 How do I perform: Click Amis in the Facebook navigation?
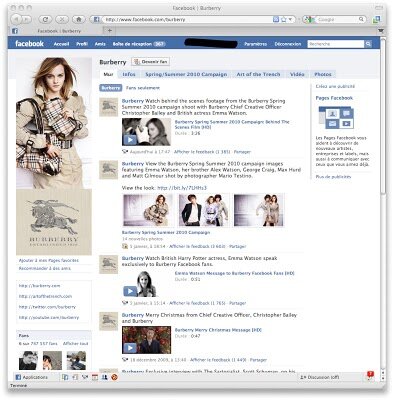coord(100,44)
